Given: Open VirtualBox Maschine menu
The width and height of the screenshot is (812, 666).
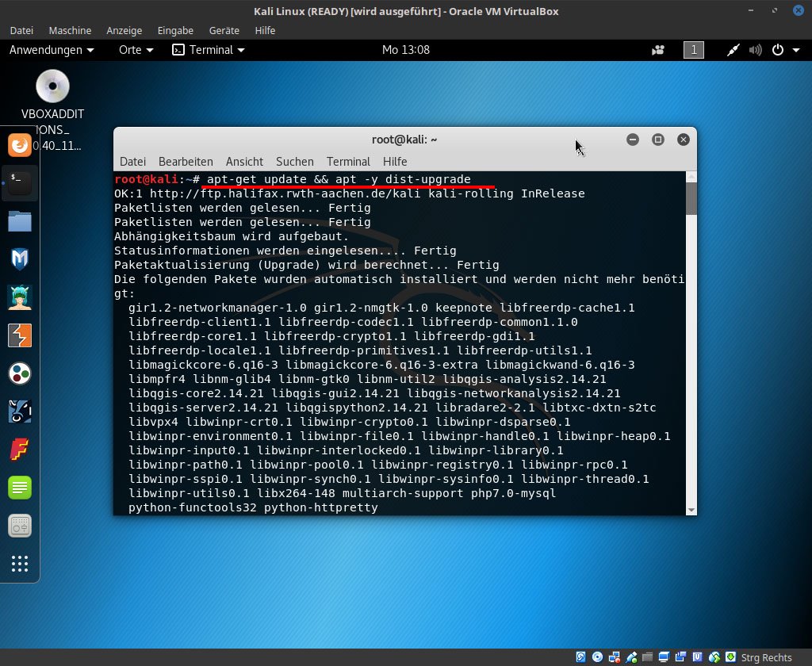Looking at the screenshot, I should [x=70, y=31].
